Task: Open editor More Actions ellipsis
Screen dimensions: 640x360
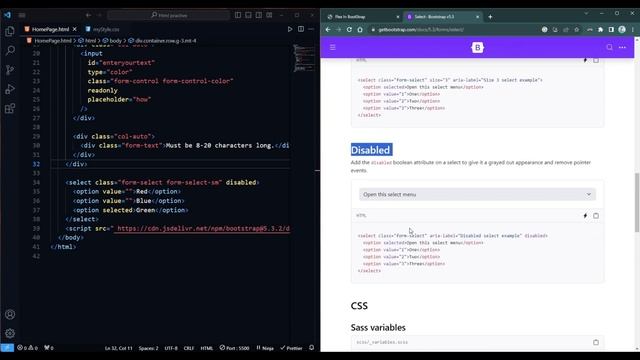Action: point(311,29)
